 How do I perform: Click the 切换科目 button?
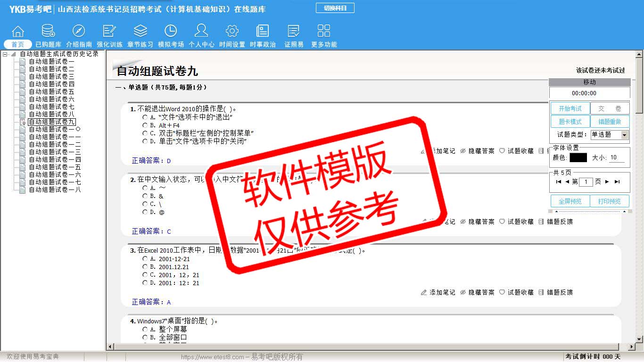[x=335, y=8]
